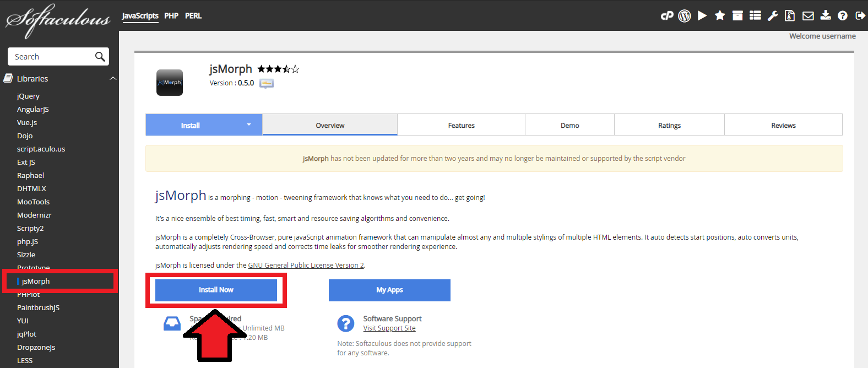Viewport: 868px width, 368px height.
Task: Click the WordPress manager icon
Action: tap(685, 15)
